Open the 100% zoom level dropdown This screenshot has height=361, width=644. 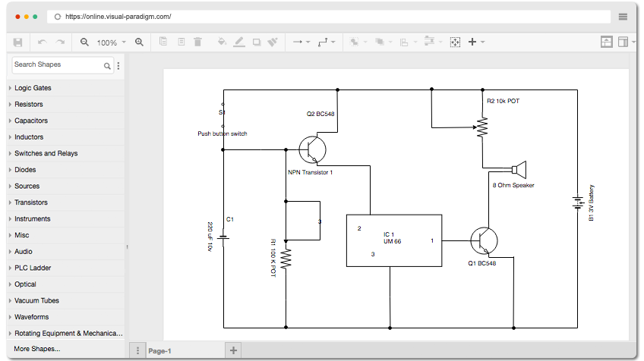(112, 42)
